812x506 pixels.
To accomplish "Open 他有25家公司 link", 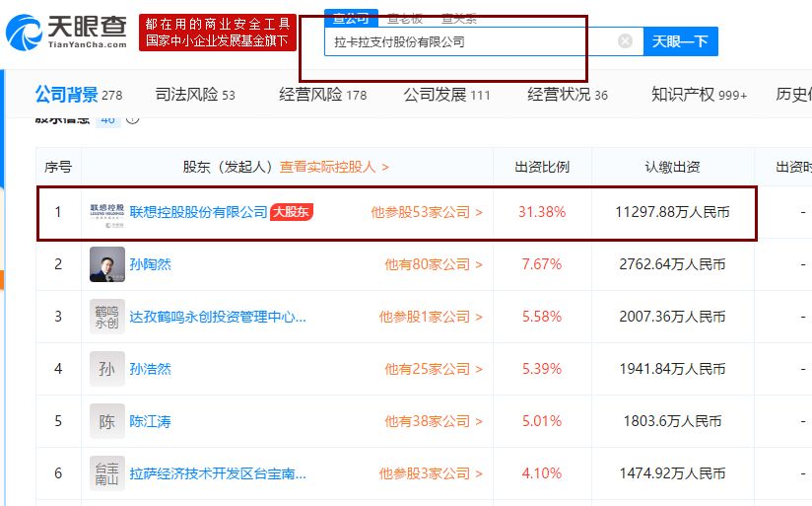I will [x=434, y=369].
